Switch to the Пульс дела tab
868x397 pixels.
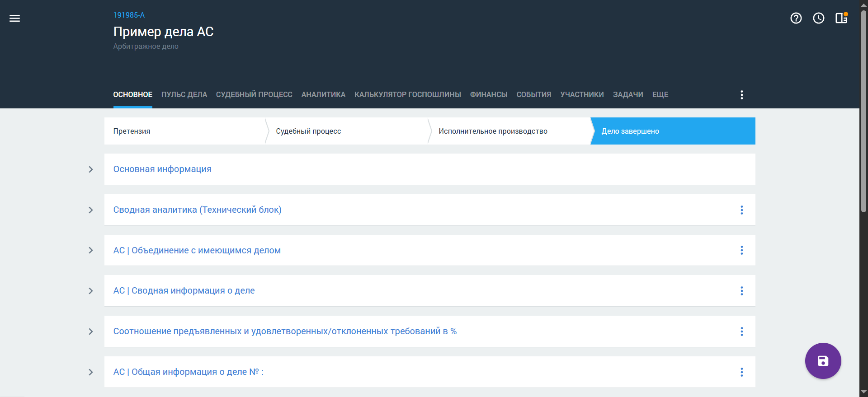pyautogui.click(x=184, y=95)
